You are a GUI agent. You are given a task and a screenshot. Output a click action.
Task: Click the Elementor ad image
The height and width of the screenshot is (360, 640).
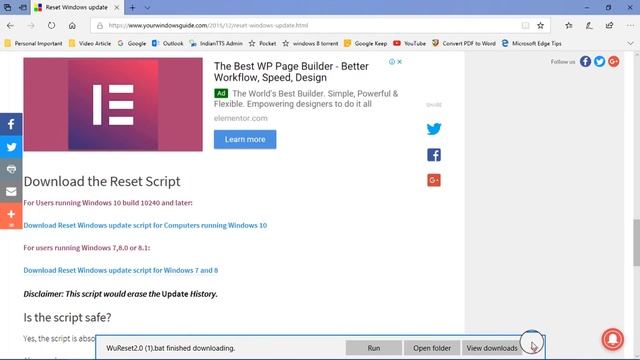pos(113,104)
